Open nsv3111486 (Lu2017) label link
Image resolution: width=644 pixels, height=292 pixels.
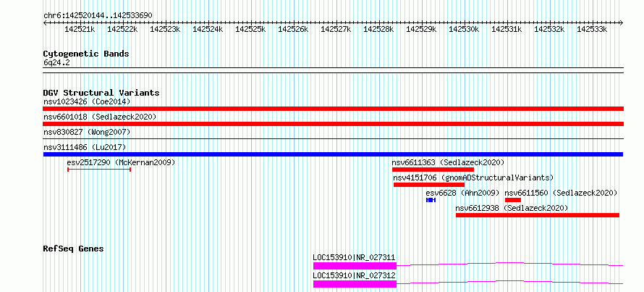[x=85, y=147]
